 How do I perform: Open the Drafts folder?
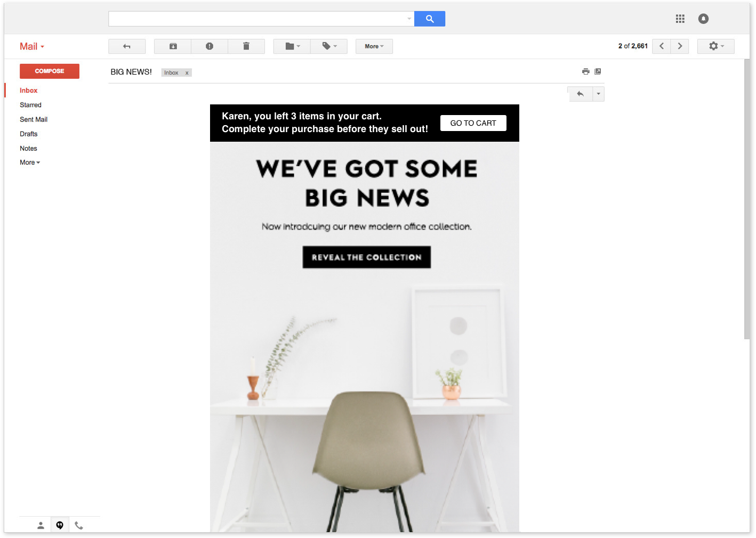[x=29, y=134]
